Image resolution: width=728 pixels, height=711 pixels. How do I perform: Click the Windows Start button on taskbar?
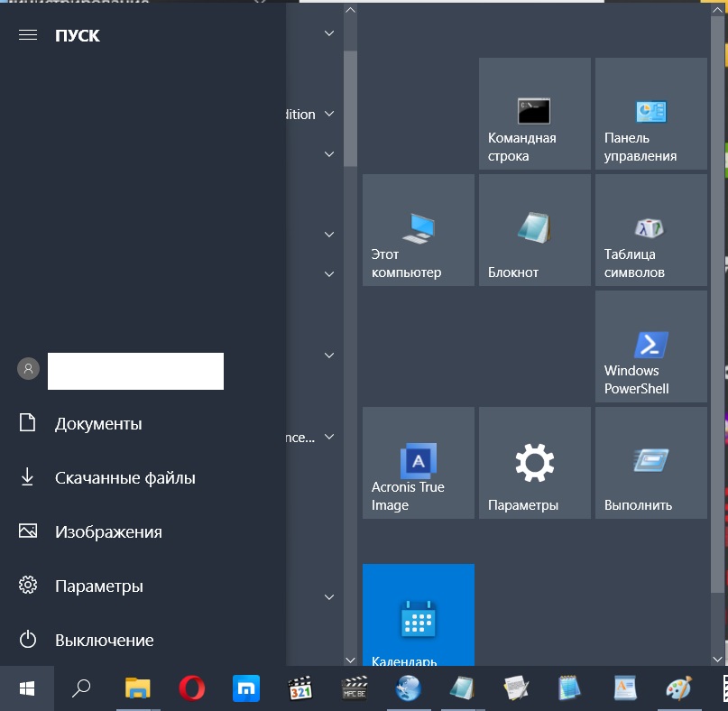click(27, 688)
